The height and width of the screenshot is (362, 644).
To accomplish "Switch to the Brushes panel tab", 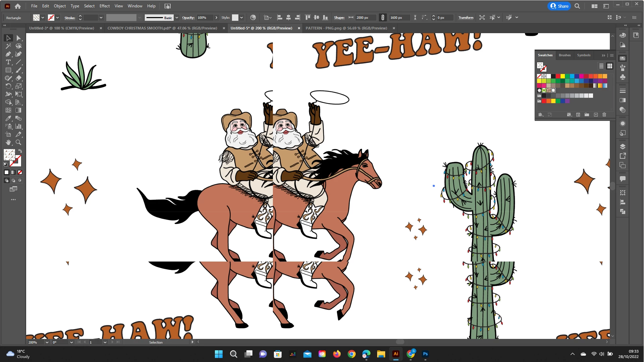I will click(x=565, y=55).
